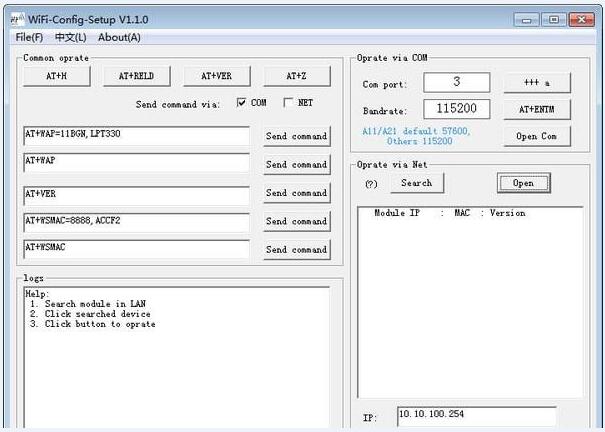
Task: Send the AT+VER command from list
Action: pyautogui.click(x=297, y=193)
